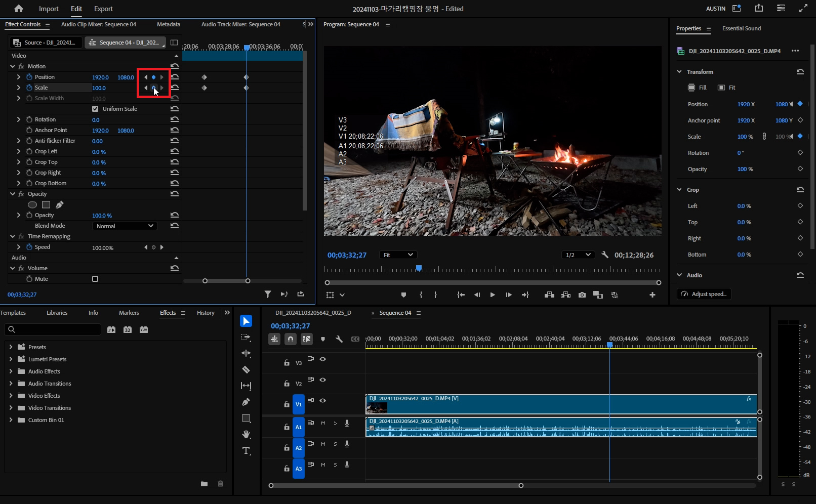Create new custom bin folder icon
The height and width of the screenshot is (504, 816).
click(204, 484)
